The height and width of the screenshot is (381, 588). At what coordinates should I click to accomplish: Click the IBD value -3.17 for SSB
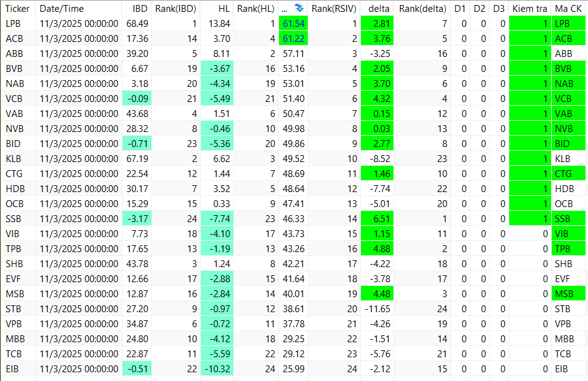click(x=137, y=218)
